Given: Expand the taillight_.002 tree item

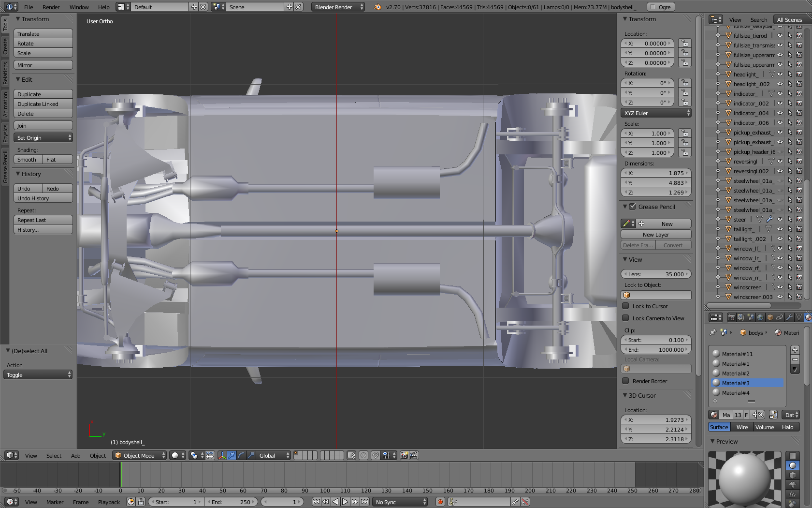Looking at the screenshot, I should coord(718,239).
